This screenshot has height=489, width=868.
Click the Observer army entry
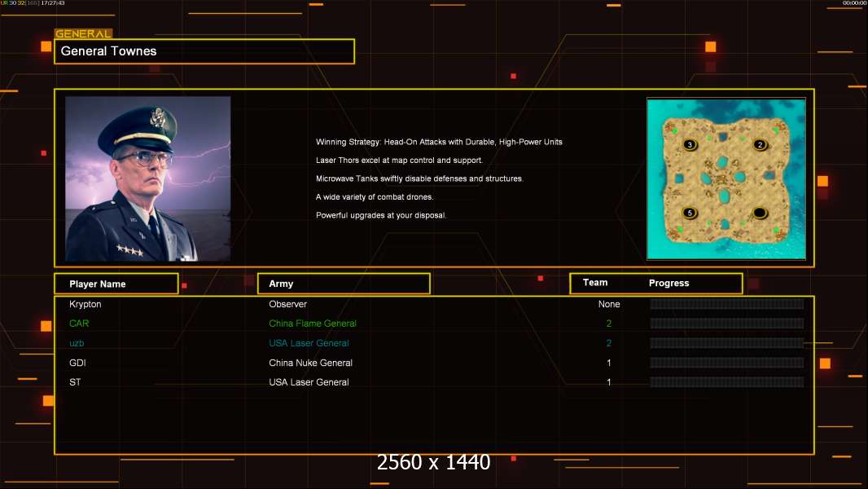point(288,304)
